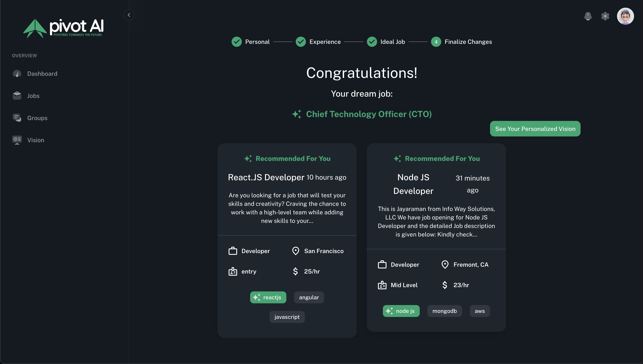Click the mongodb skill tag
The image size is (643, 364).
444,311
